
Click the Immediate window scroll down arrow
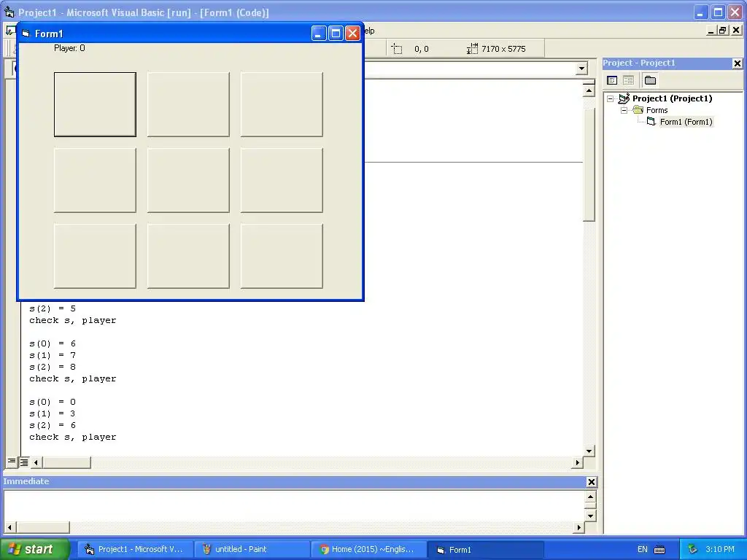(x=589, y=516)
